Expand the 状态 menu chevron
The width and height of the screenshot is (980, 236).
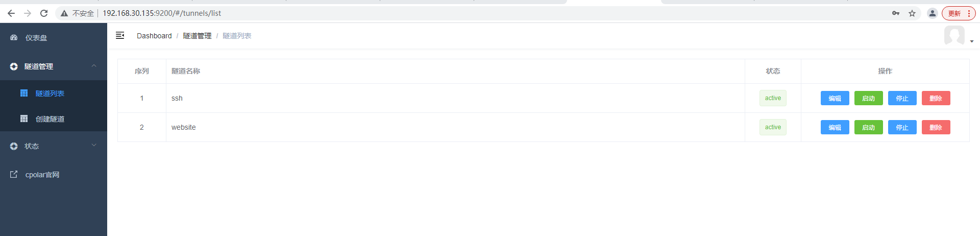click(94, 146)
